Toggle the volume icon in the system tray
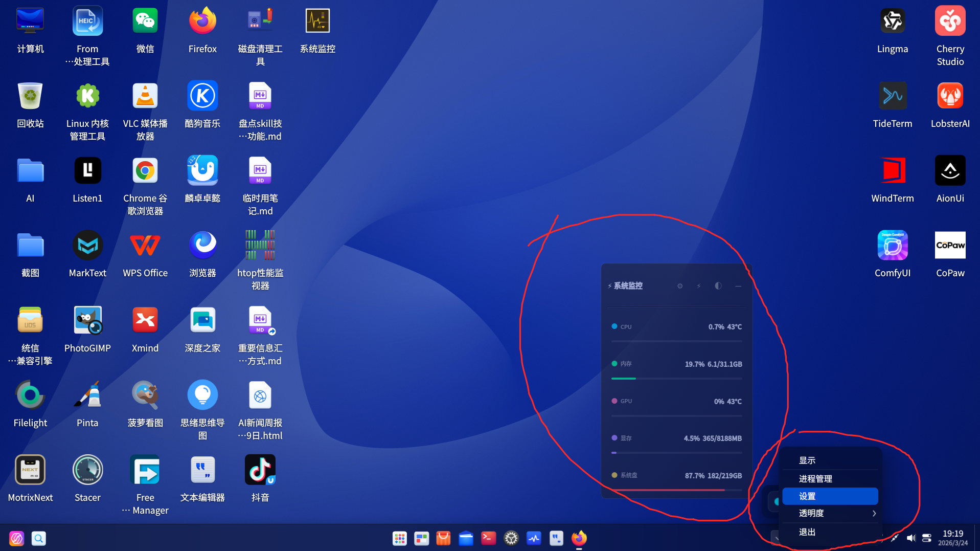Viewport: 980px width, 551px height. point(910,538)
